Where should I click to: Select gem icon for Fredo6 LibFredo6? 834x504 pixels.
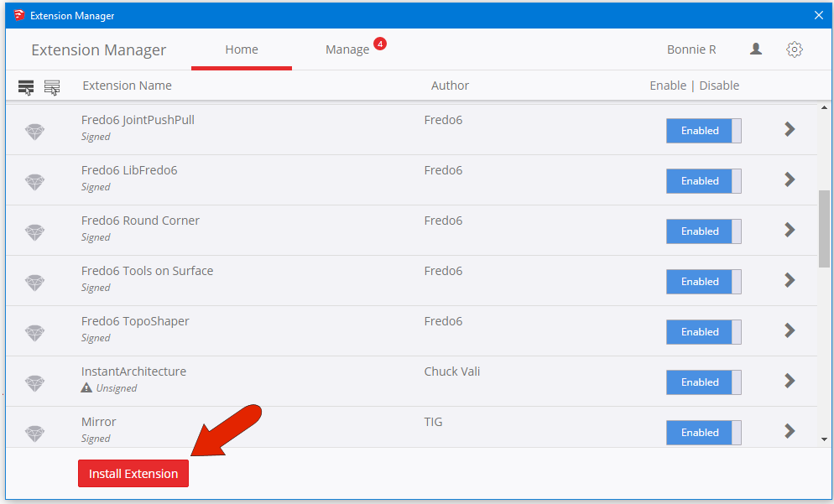35,181
